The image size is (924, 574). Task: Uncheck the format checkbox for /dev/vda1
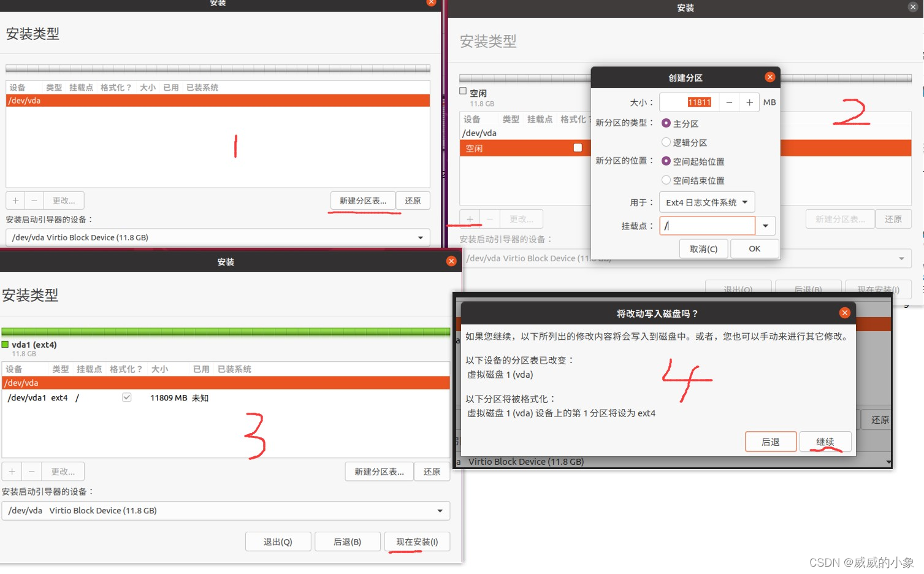coord(126,397)
